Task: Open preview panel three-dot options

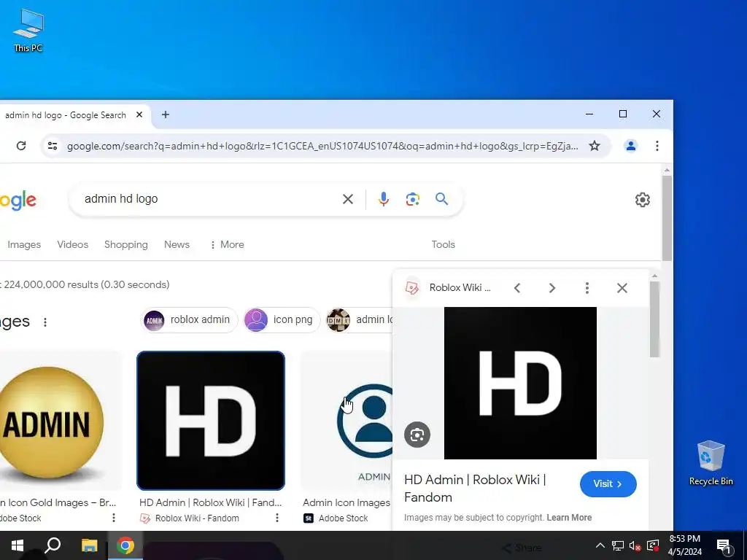Action: (587, 287)
